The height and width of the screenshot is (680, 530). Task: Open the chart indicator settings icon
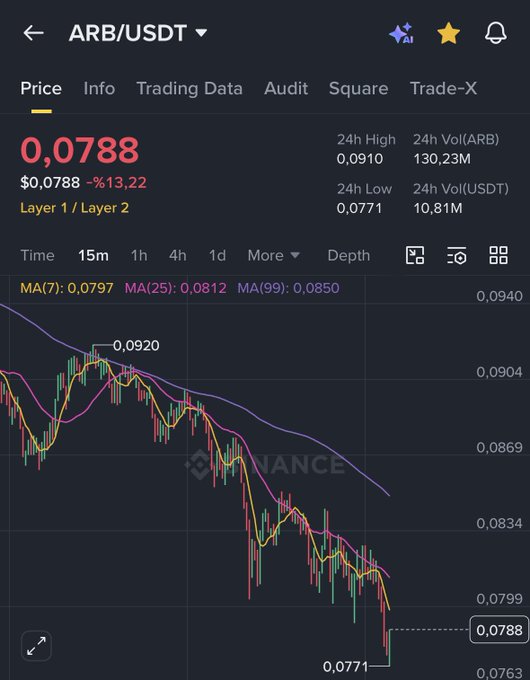[x=457, y=255]
